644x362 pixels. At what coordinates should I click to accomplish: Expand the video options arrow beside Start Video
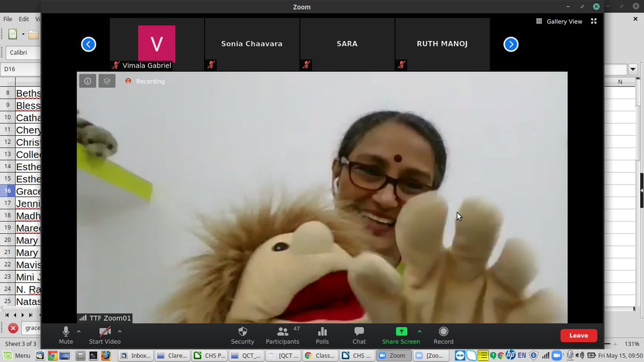click(x=119, y=331)
